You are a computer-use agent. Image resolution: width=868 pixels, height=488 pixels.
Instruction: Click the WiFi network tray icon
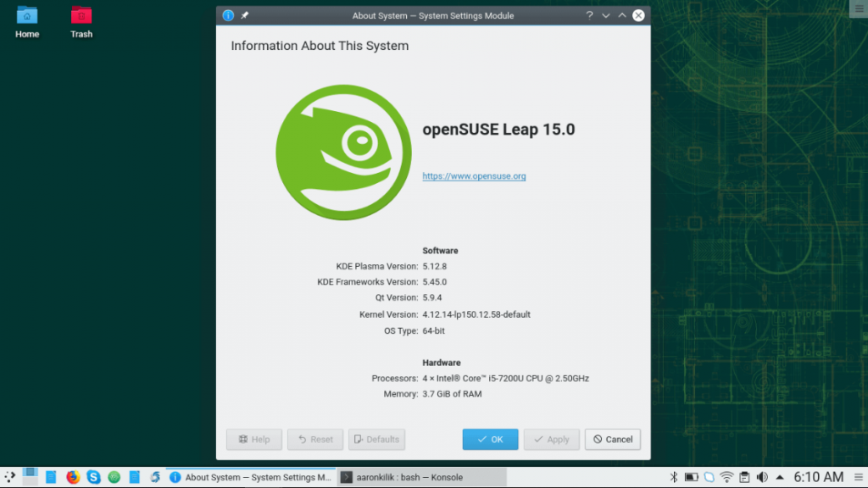[x=726, y=477]
